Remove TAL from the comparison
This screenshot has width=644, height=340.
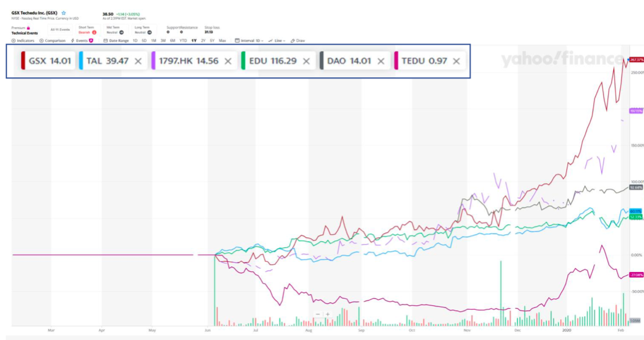point(138,60)
